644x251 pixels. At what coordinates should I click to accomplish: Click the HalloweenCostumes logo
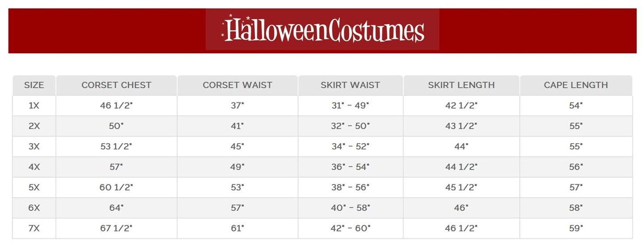pyautogui.click(x=322, y=30)
